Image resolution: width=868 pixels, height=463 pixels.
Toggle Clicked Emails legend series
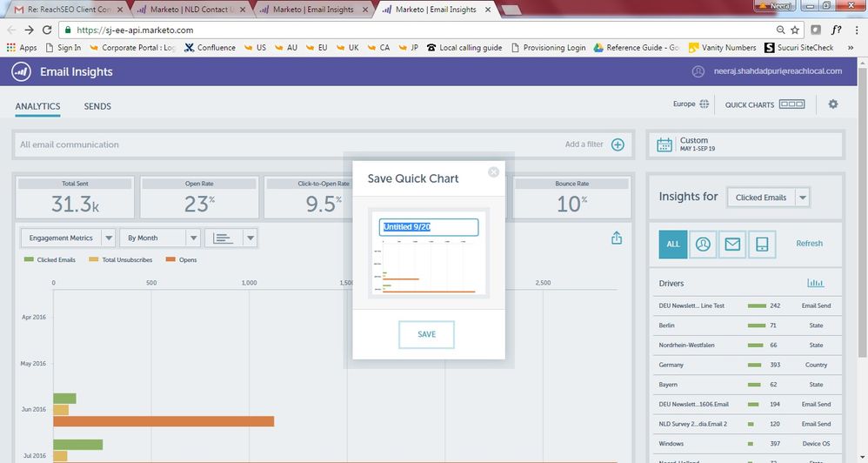[x=51, y=260]
